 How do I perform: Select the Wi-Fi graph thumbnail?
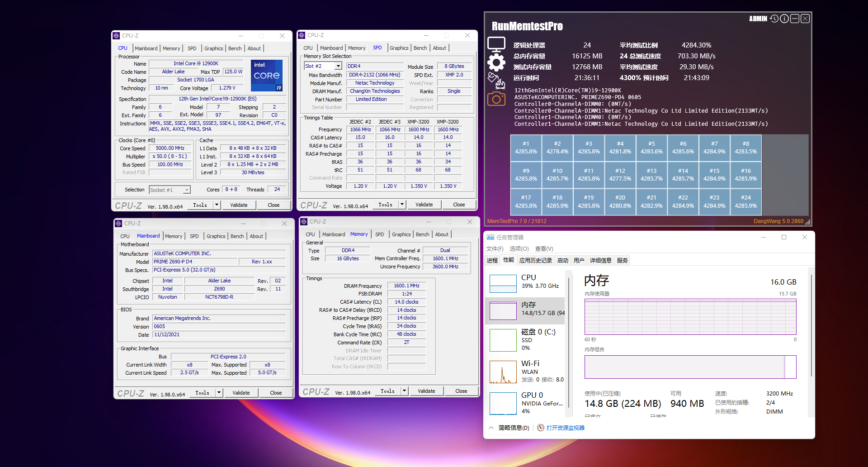(x=503, y=372)
